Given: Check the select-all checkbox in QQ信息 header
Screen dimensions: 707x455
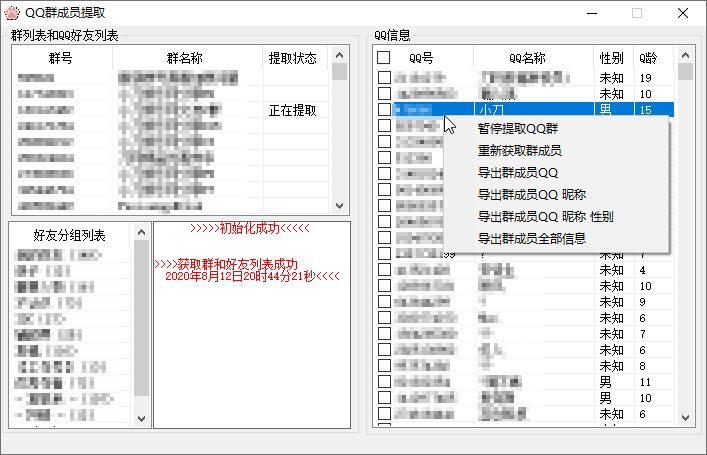Looking at the screenshot, I should (x=384, y=58).
